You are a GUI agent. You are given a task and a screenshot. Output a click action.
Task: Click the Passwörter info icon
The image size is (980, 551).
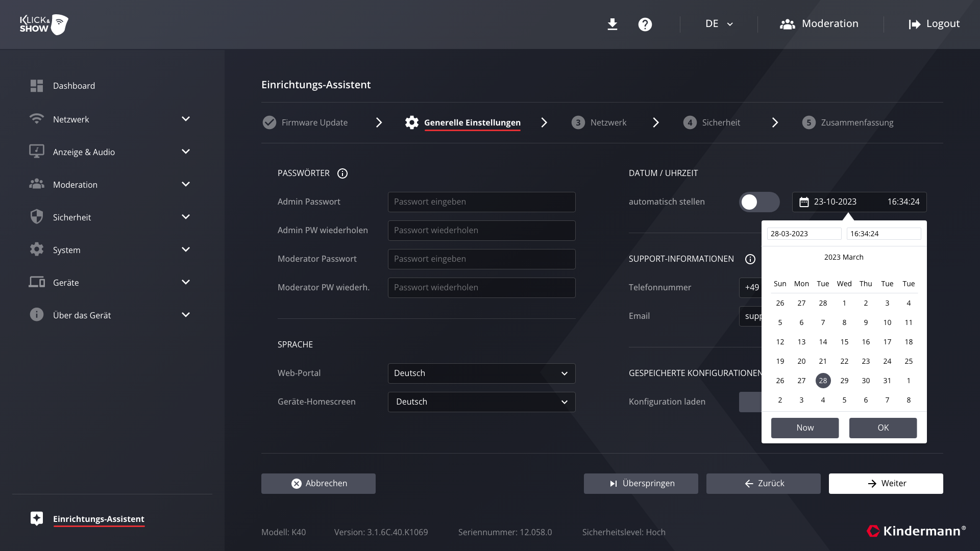(x=342, y=173)
